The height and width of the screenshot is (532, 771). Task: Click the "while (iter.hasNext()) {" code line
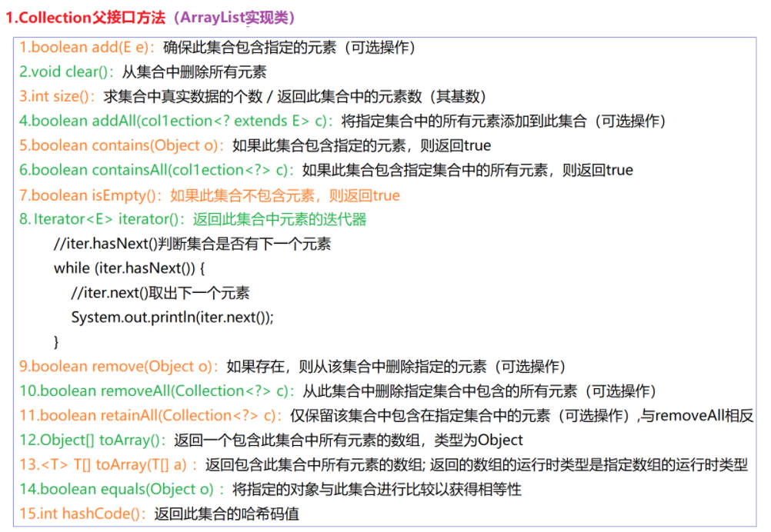tap(130, 268)
